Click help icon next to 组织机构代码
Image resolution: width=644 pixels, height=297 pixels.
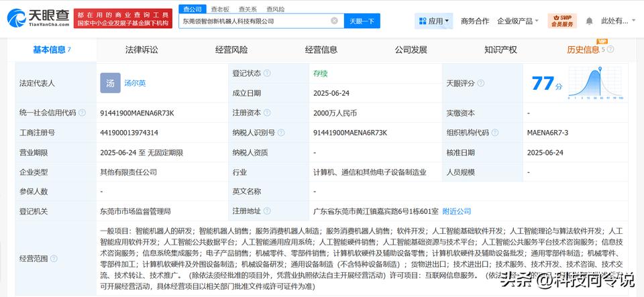tap(495, 133)
